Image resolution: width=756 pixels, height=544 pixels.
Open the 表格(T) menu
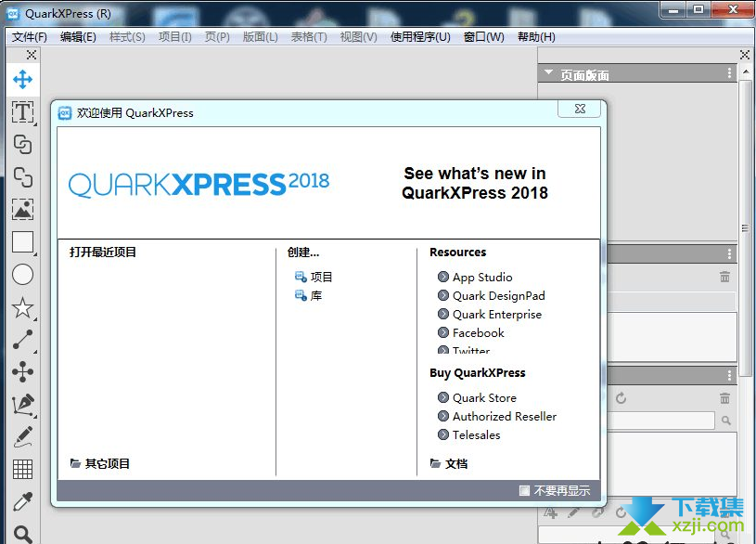point(309,37)
